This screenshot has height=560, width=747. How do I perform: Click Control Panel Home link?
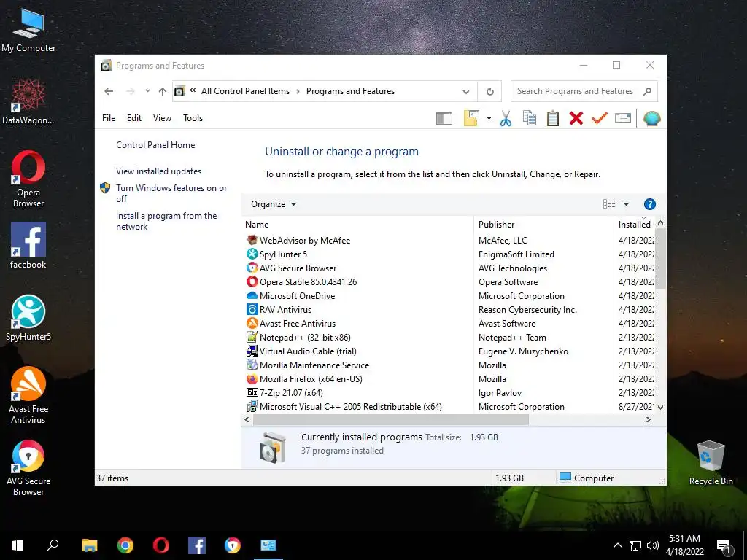click(x=155, y=145)
